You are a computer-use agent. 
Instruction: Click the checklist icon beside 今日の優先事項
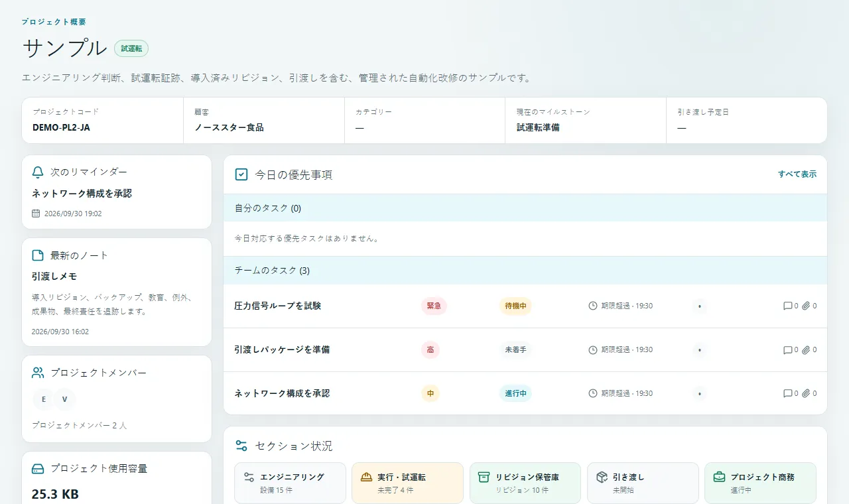[x=241, y=174]
